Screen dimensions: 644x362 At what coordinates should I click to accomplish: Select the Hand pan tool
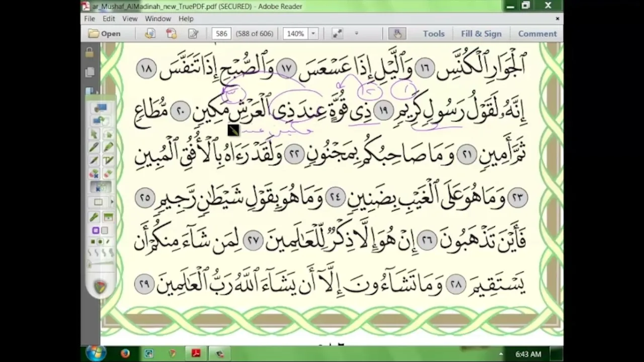click(397, 34)
